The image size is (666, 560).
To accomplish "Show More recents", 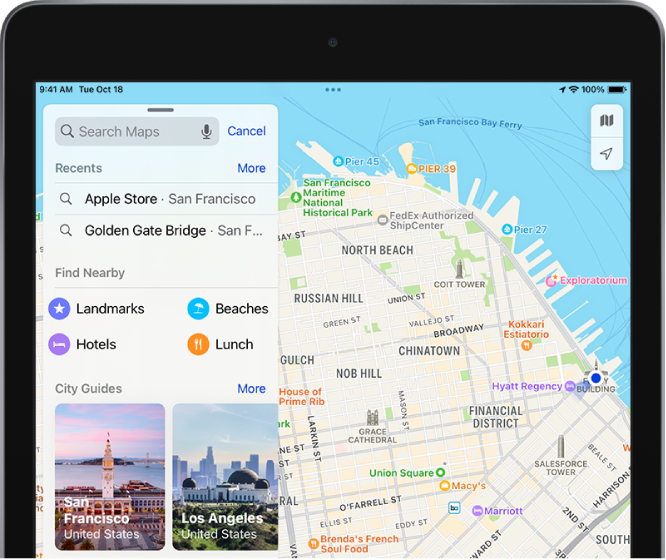I will pyautogui.click(x=251, y=168).
